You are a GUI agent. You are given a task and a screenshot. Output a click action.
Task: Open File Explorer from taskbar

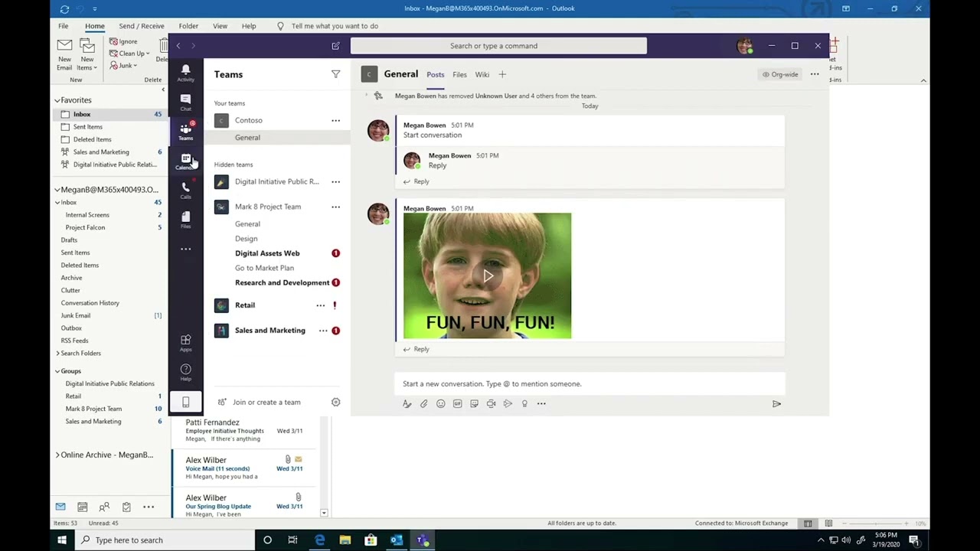click(x=345, y=540)
